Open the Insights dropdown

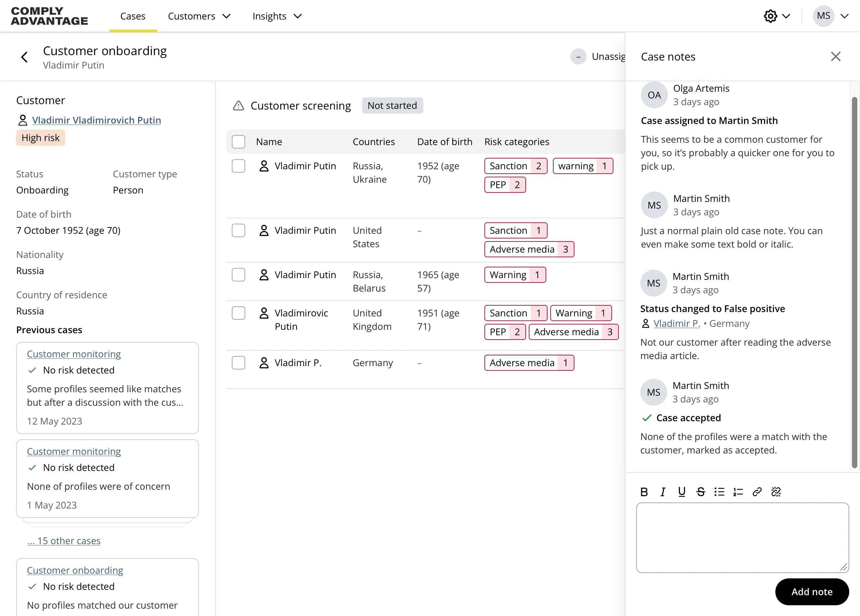point(276,16)
